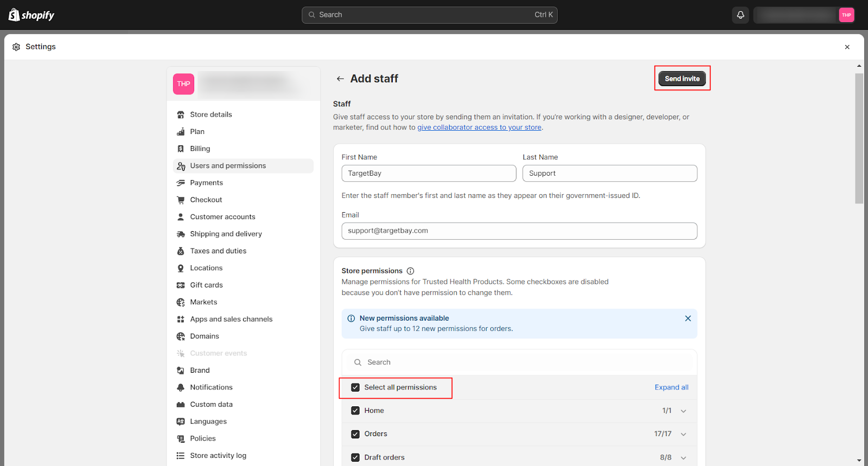Open give collaborator access link
Screen dimensions: 868x466
tap(479, 127)
